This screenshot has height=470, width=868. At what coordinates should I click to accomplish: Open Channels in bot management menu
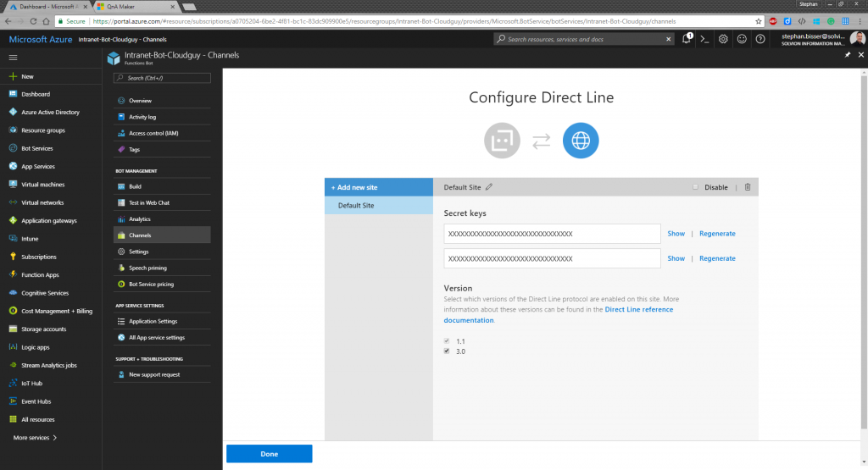coord(140,234)
